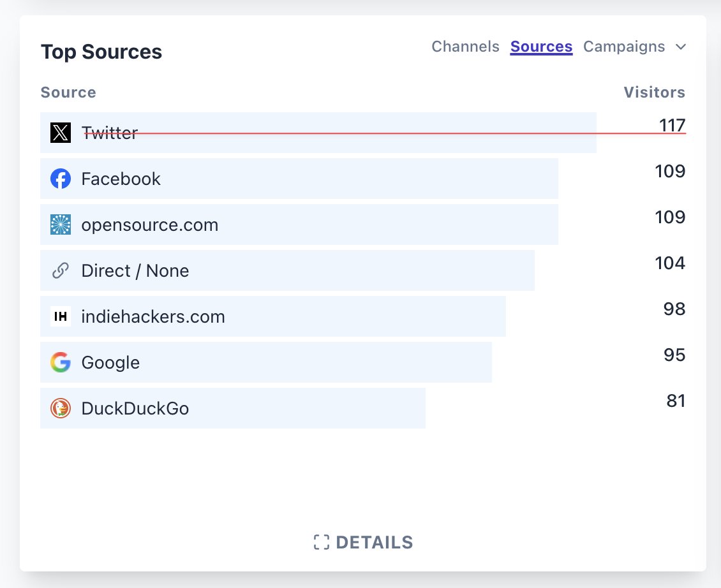Click the DuckDuckGo logo icon
This screenshot has width=721, height=588.
[x=60, y=408]
